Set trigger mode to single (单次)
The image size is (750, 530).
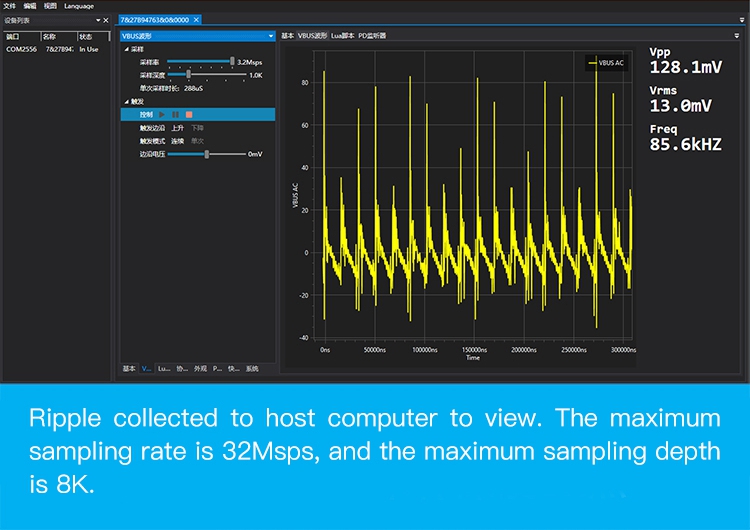pyautogui.click(x=197, y=141)
